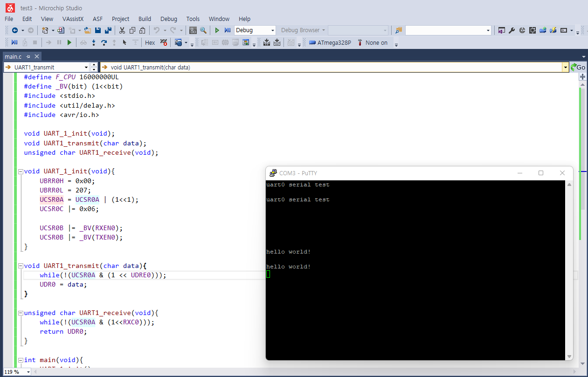
Task: Open the Build menu
Action: point(145,19)
